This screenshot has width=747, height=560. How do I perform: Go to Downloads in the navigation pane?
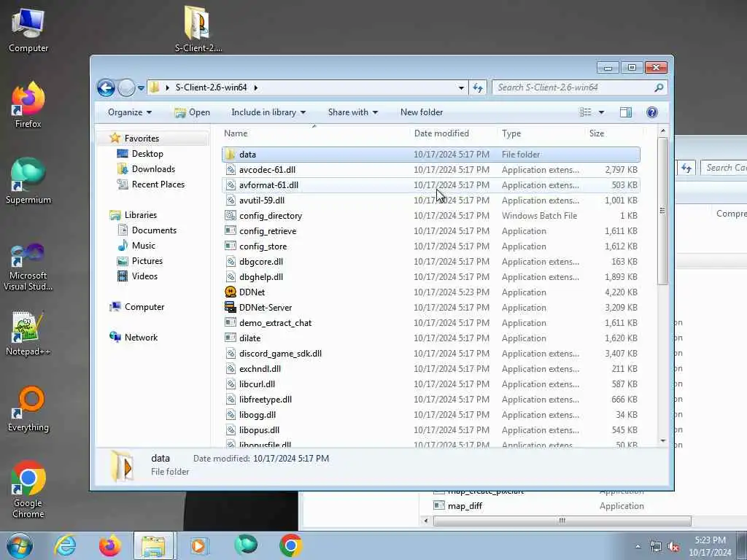pyautogui.click(x=153, y=169)
